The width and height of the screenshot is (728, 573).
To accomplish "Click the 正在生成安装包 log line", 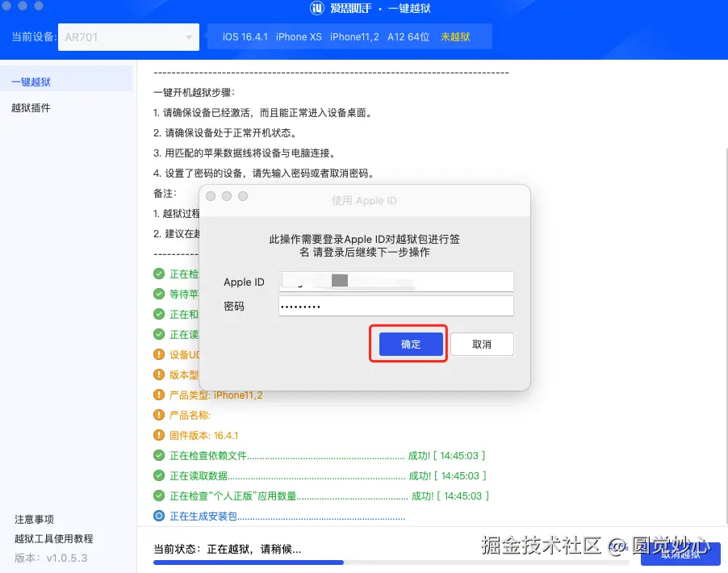I will 287,516.
